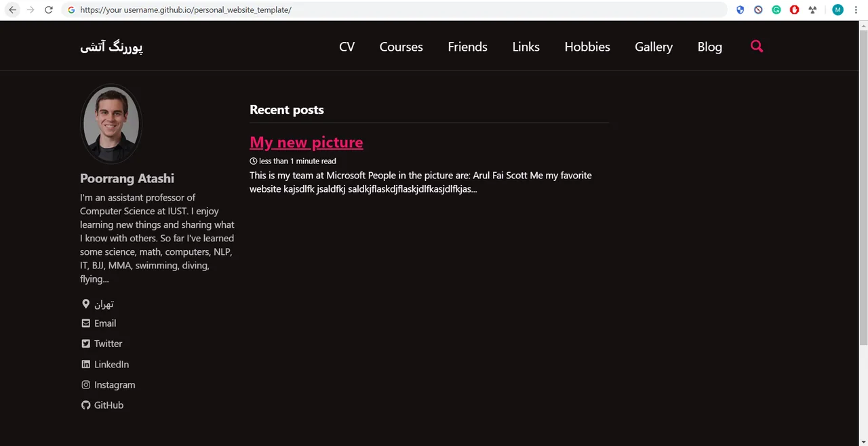Screen dimensions: 868x446
Task: Click the site title پورنگ آتشی
Action: (x=111, y=47)
